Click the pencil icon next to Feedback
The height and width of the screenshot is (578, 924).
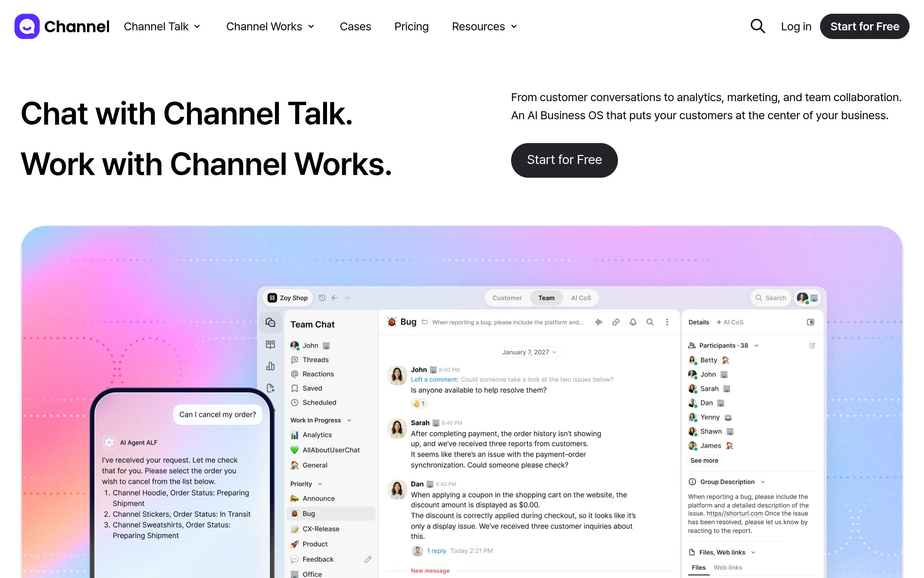368,559
